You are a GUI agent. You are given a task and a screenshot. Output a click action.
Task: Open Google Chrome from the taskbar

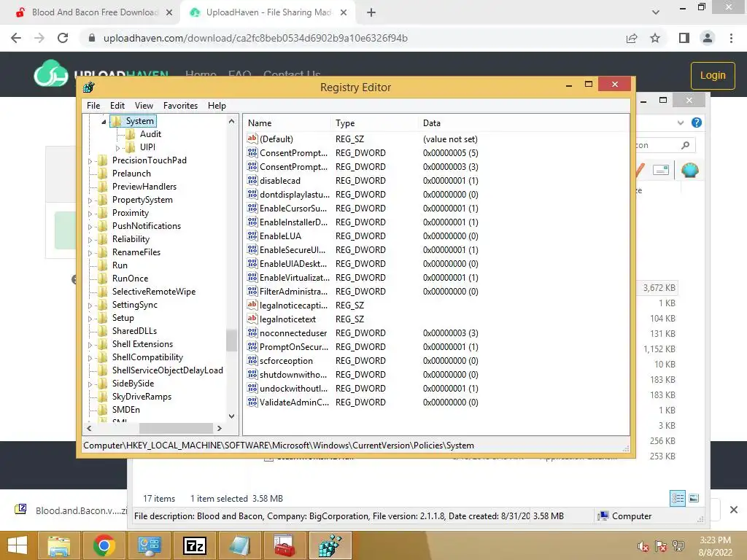[104, 545]
